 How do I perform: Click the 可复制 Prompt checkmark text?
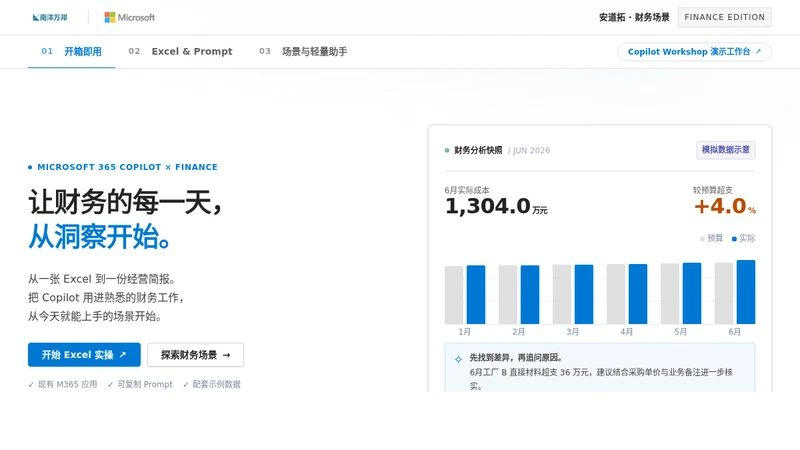(x=140, y=384)
